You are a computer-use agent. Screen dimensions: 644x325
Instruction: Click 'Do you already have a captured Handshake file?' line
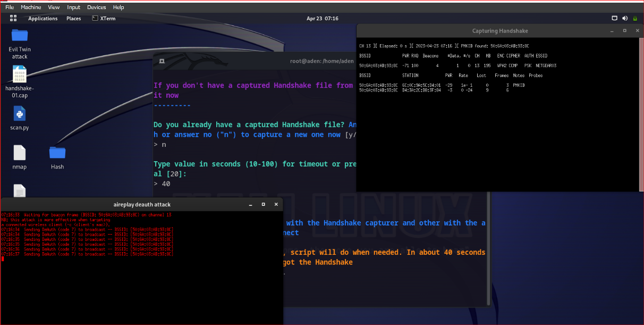pos(255,124)
